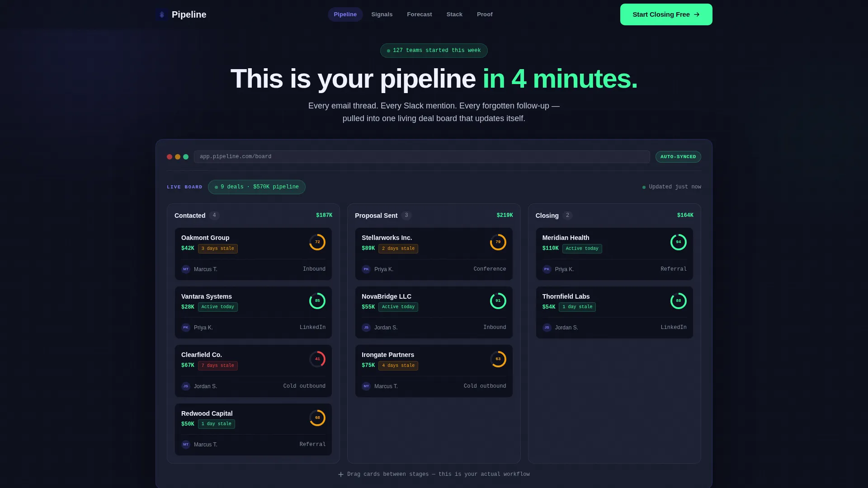Open the Thornfield Labs deal title
The image size is (868, 488).
[x=566, y=296]
